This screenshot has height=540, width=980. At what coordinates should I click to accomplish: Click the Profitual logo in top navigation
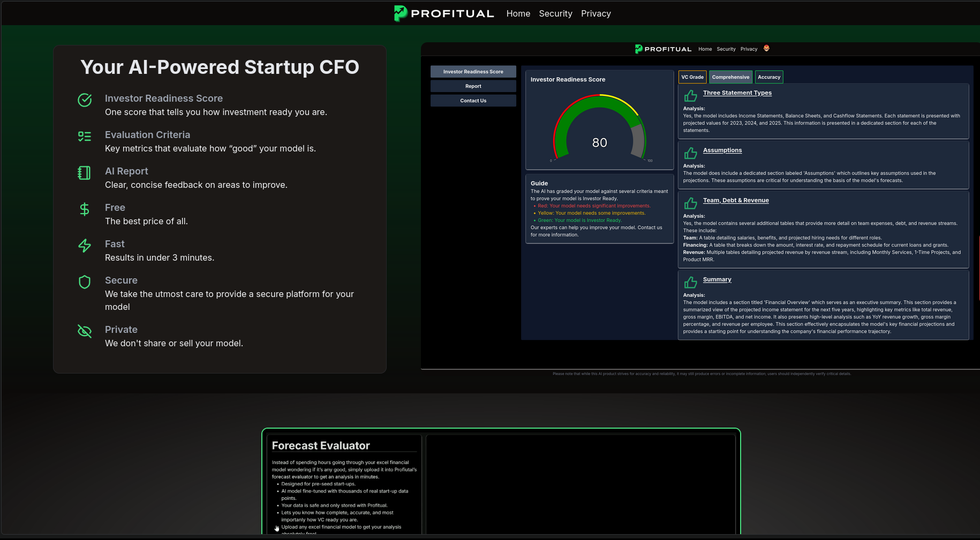point(444,13)
